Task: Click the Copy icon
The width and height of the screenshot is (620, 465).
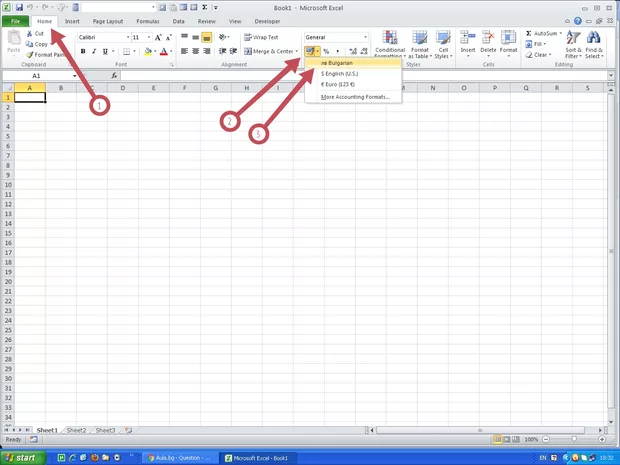Action: point(29,44)
